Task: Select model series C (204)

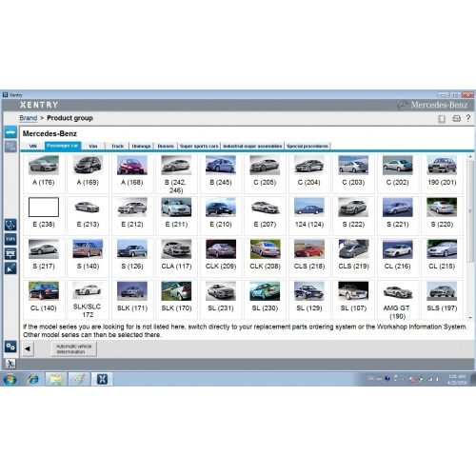Action: tap(309, 174)
